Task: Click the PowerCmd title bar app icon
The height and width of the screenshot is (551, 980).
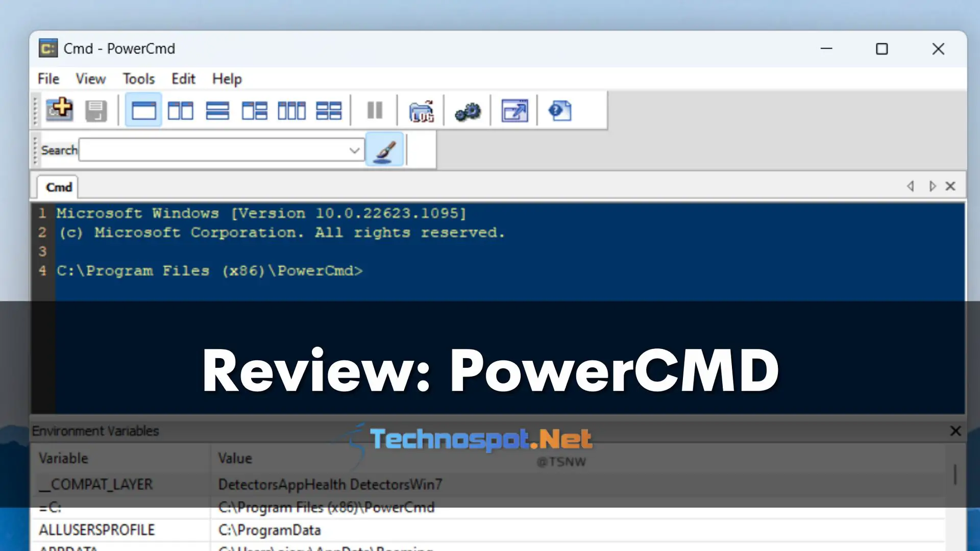Action: pos(48,48)
